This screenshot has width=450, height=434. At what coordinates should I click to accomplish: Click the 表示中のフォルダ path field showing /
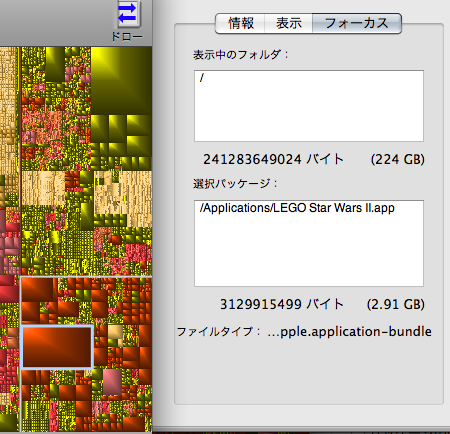point(309,106)
